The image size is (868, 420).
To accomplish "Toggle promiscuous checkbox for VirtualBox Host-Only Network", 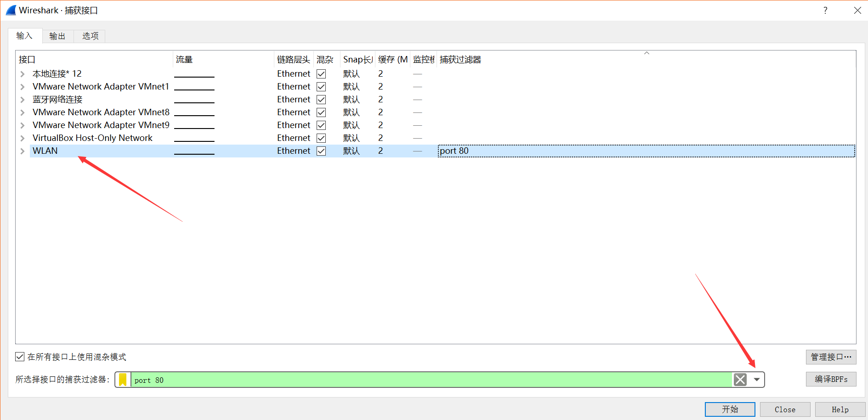I will pos(321,138).
